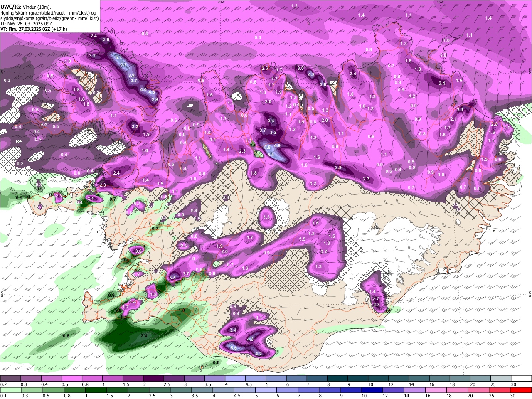This screenshot has height=399, width=532.
Task: Click the 2.8 value on the southeast coast
Action: point(377,305)
